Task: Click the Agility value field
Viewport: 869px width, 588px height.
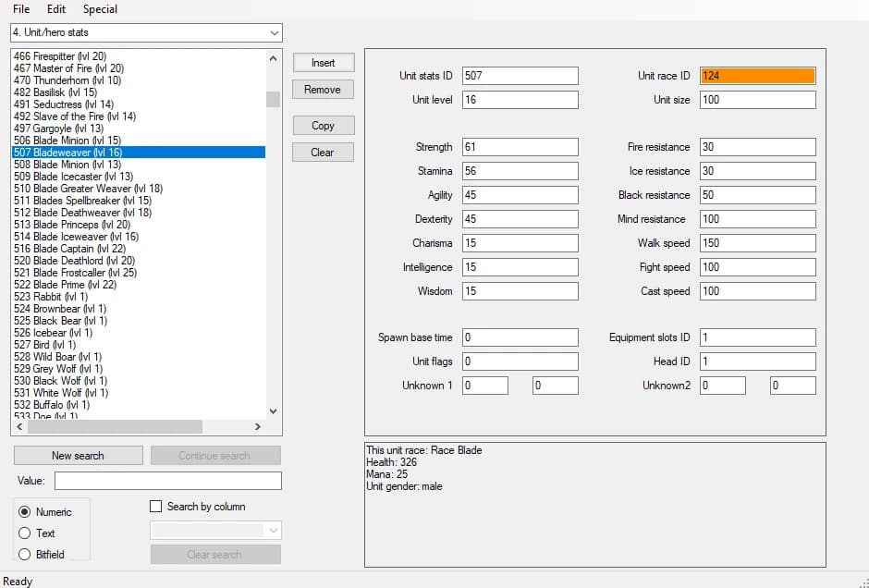Action: pyautogui.click(x=520, y=195)
